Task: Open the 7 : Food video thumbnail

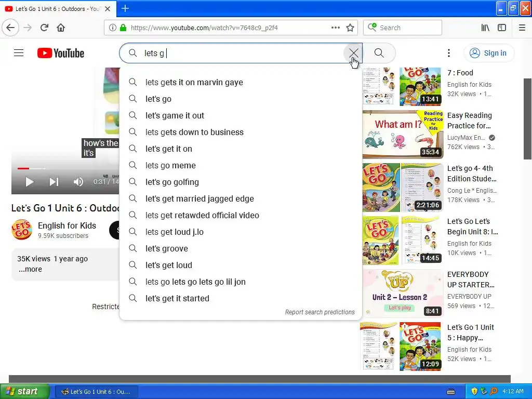Action: point(403,87)
